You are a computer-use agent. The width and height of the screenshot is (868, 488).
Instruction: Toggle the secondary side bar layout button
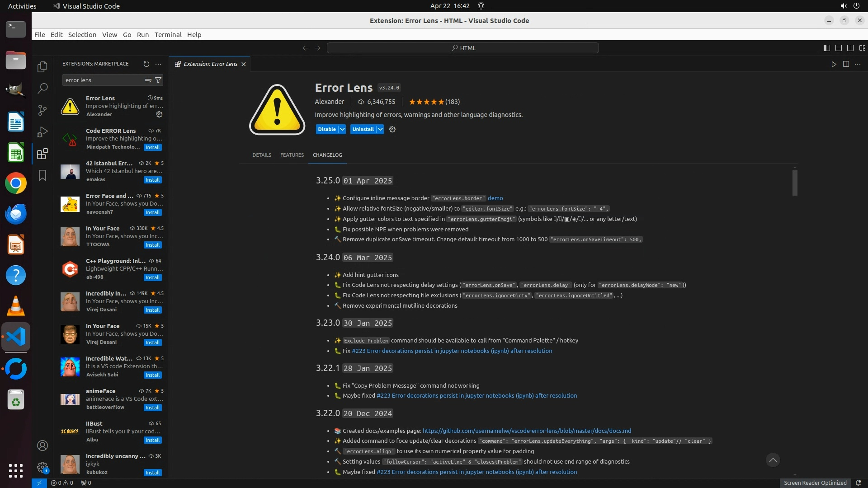point(850,48)
